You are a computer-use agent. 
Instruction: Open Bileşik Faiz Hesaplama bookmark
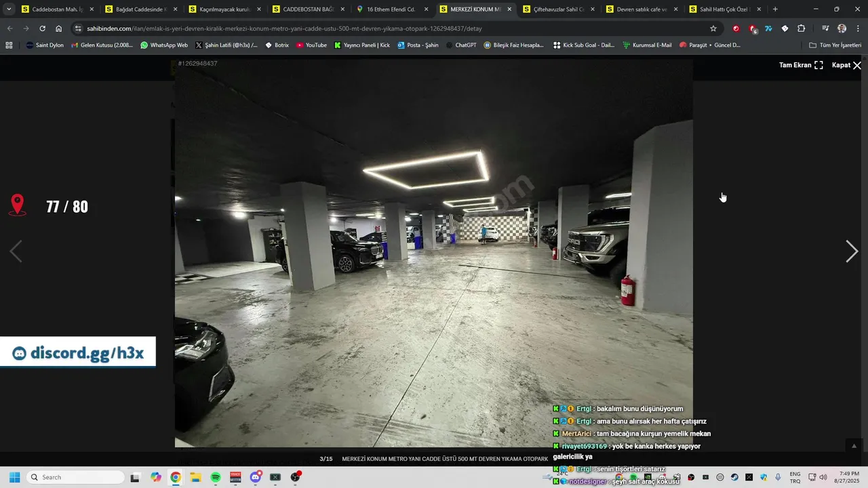point(514,45)
